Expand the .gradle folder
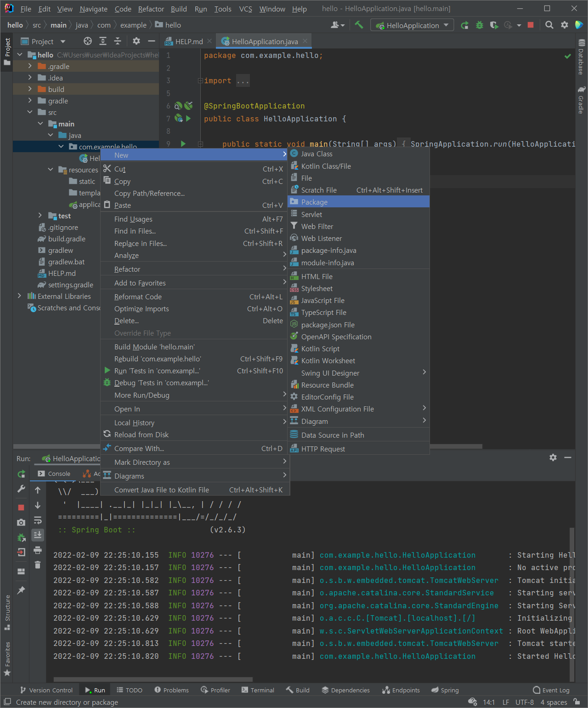588x708 pixels. 30,66
